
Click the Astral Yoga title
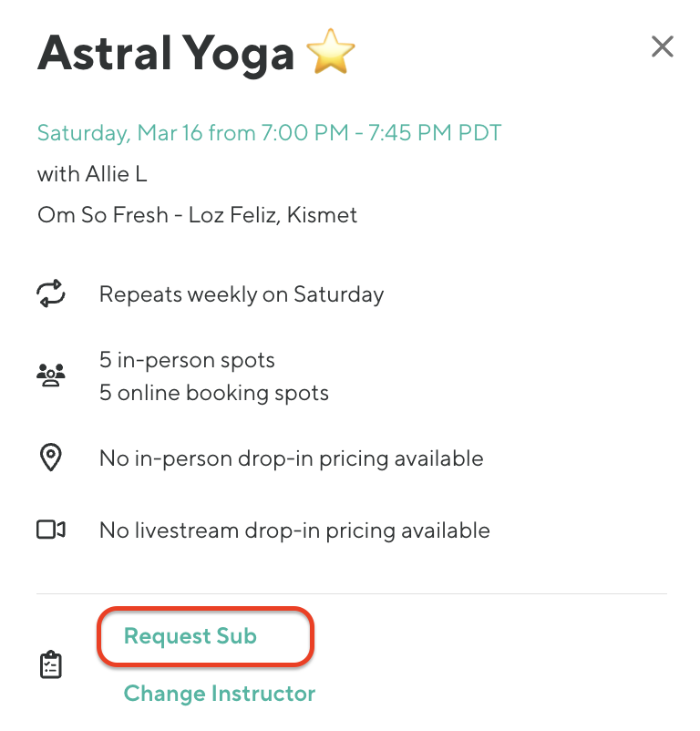click(x=166, y=55)
